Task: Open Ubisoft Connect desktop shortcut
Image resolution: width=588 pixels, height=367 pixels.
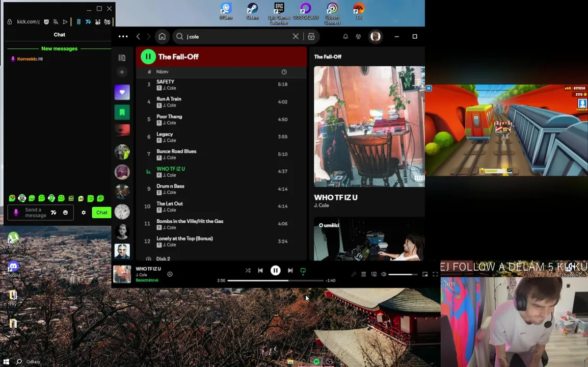Action: point(332,14)
